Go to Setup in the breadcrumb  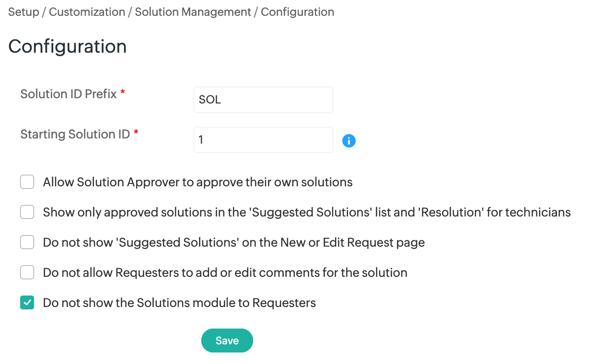tap(23, 12)
